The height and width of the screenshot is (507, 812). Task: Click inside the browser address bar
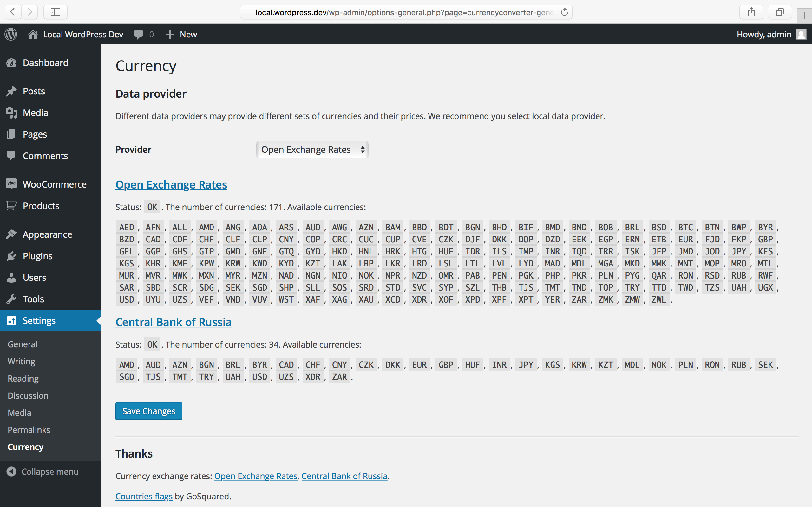pos(403,12)
